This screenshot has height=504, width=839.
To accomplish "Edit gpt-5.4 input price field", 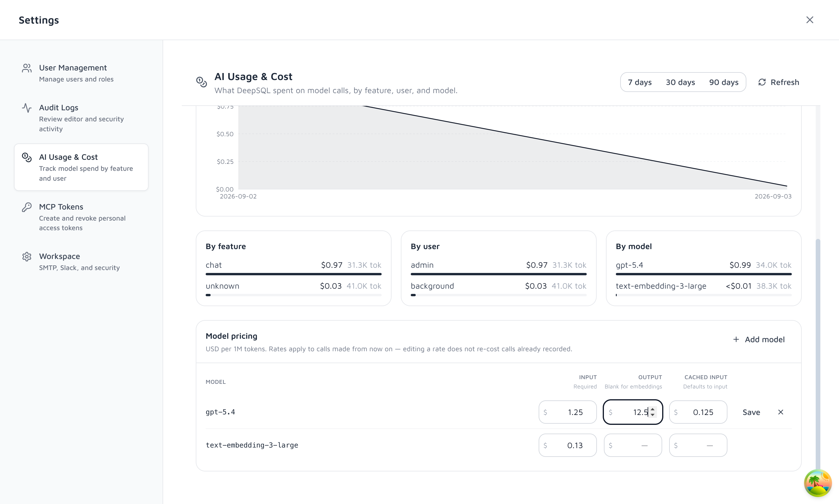I will click(567, 412).
